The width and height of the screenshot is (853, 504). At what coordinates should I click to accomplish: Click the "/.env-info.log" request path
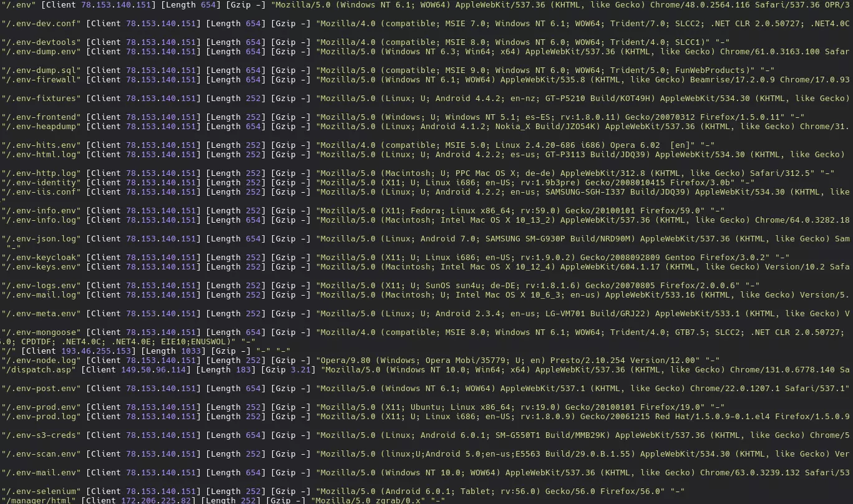point(41,220)
